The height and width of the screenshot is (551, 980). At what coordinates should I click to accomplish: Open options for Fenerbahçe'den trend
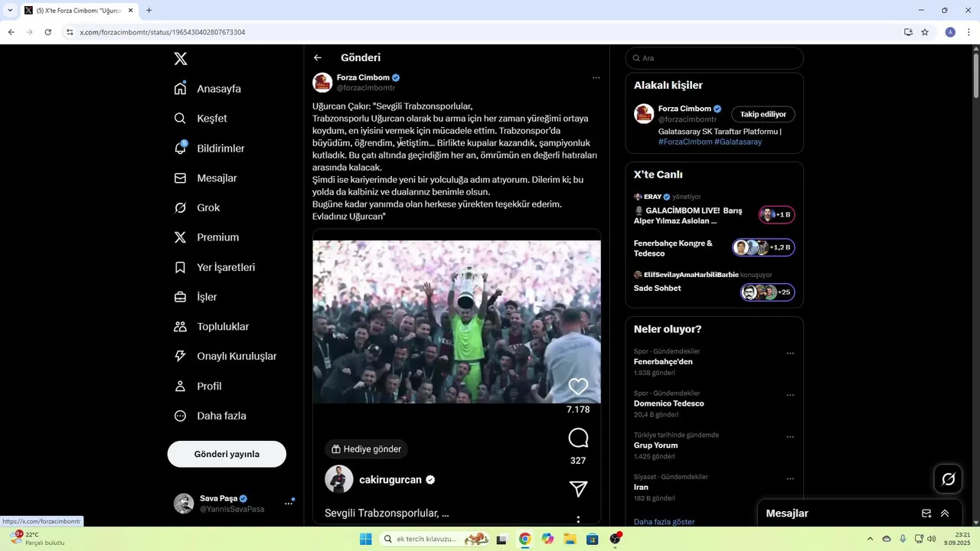[x=790, y=354]
